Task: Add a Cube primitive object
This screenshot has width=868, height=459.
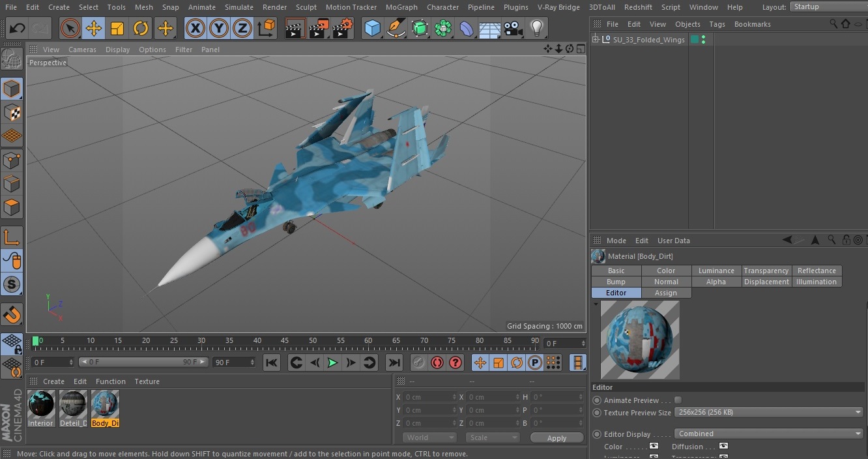Action: (x=372, y=28)
